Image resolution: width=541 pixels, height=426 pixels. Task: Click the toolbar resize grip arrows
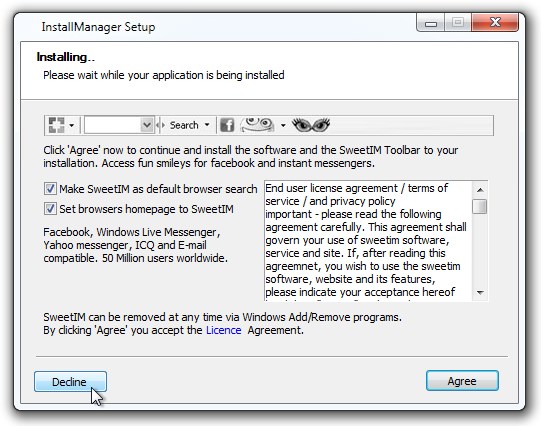(160, 125)
